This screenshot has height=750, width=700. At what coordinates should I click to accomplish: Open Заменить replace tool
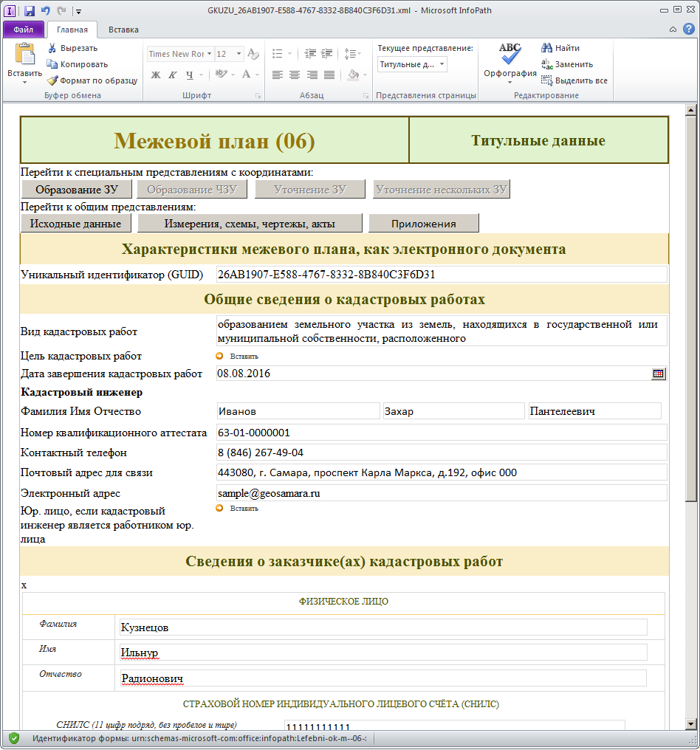[567, 64]
